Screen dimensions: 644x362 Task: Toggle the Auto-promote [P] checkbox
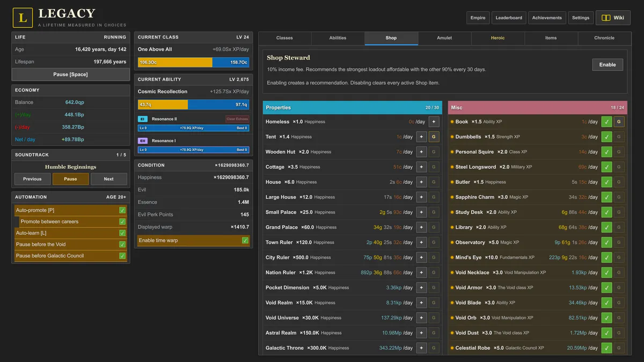pyautogui.click(x=122, y=210)
